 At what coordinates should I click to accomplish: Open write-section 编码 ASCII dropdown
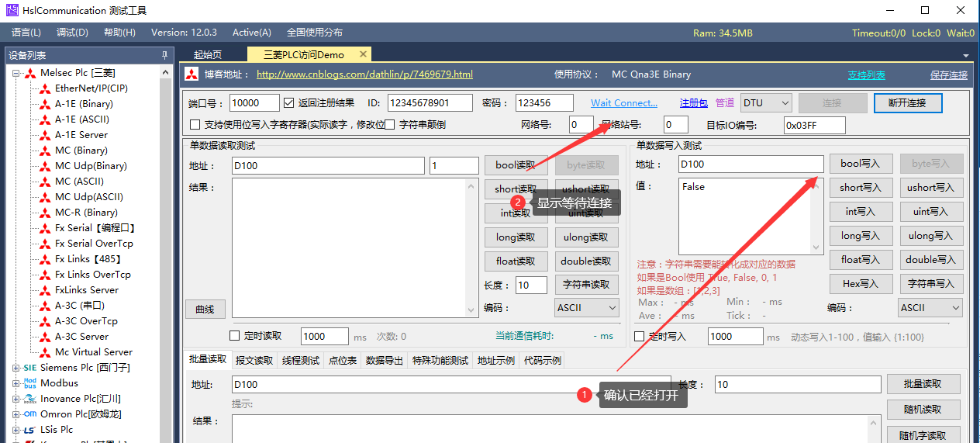[930, 307]
